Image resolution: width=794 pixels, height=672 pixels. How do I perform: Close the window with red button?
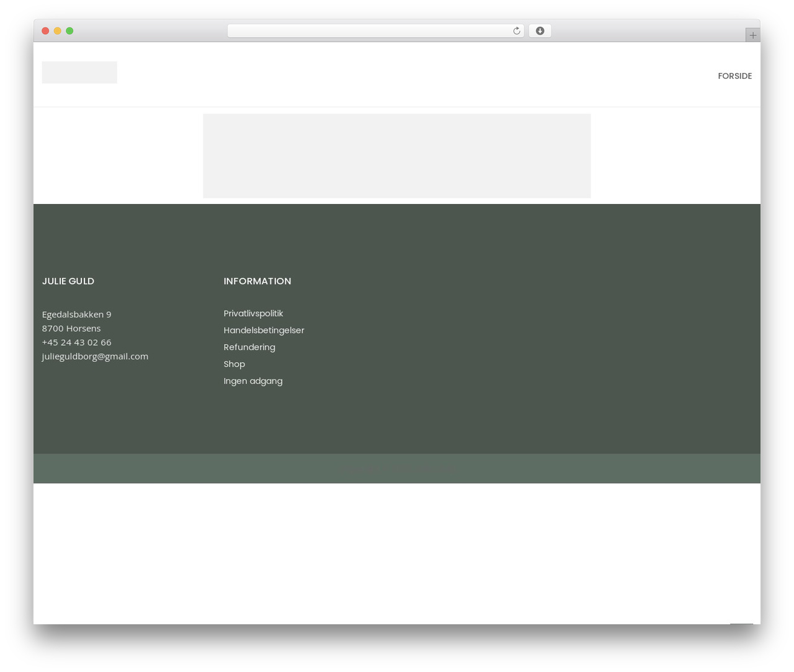click(45, 31)
